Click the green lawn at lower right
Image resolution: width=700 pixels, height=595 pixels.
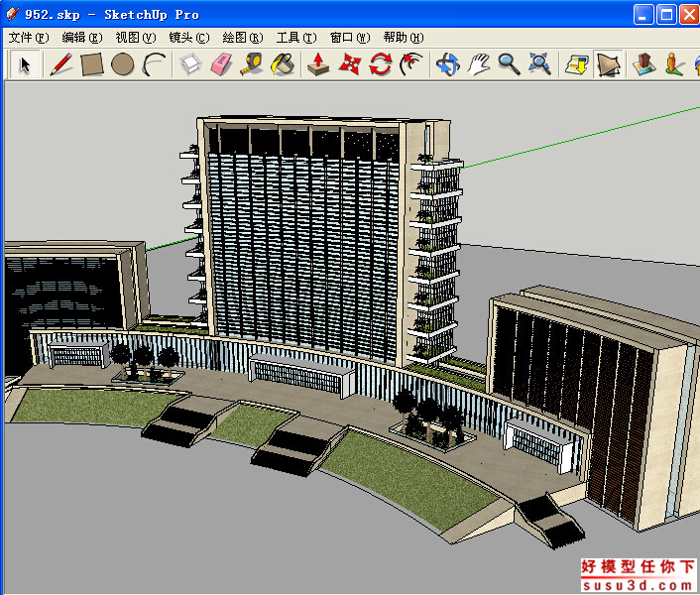(408, 482)
